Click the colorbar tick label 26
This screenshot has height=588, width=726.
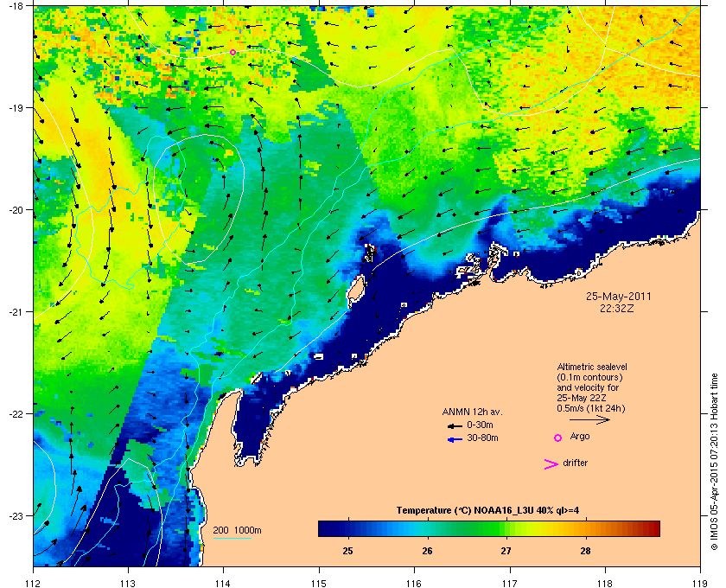[427, 551]
